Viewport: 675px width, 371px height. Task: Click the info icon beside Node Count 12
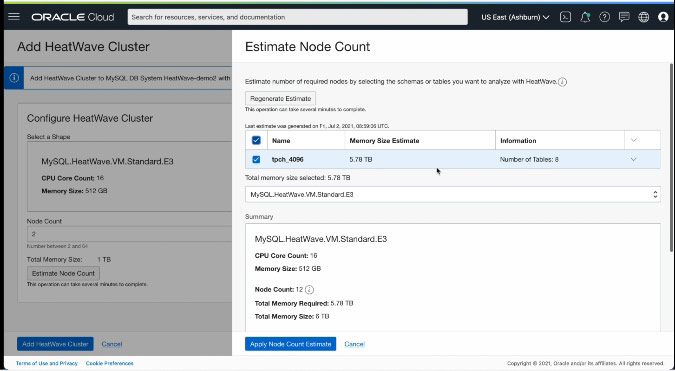click(310, 290)
